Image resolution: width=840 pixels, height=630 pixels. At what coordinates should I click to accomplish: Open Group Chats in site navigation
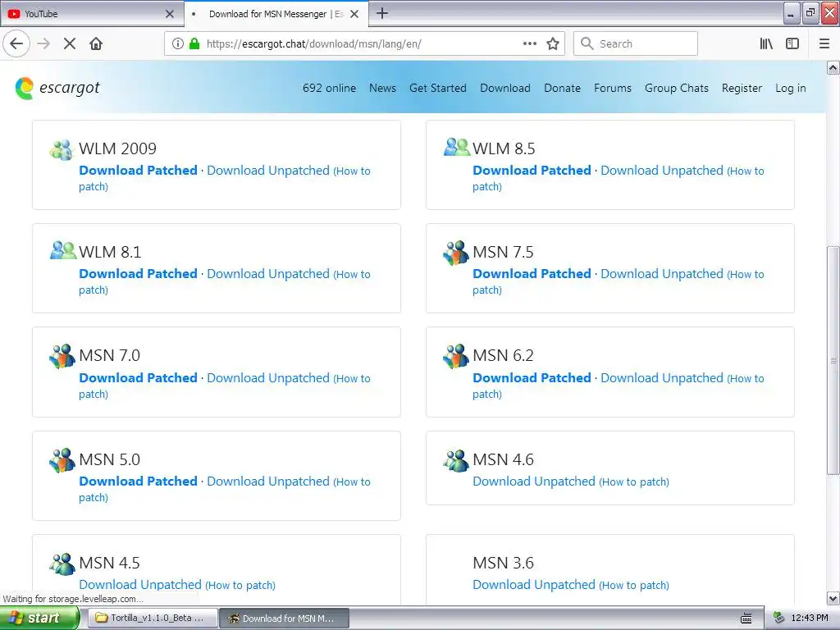pyautogui.click(x=677, y=88)
